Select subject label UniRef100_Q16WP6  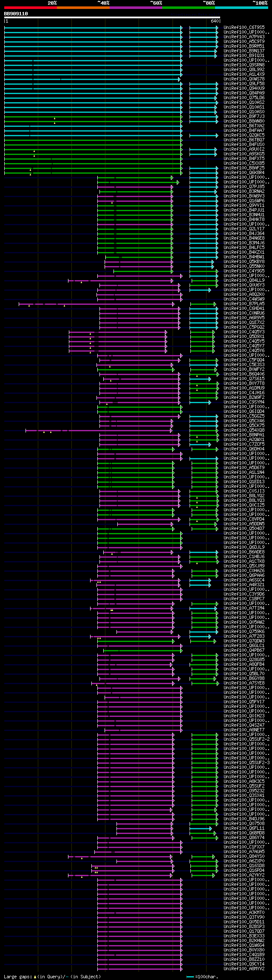coord(244,201)
